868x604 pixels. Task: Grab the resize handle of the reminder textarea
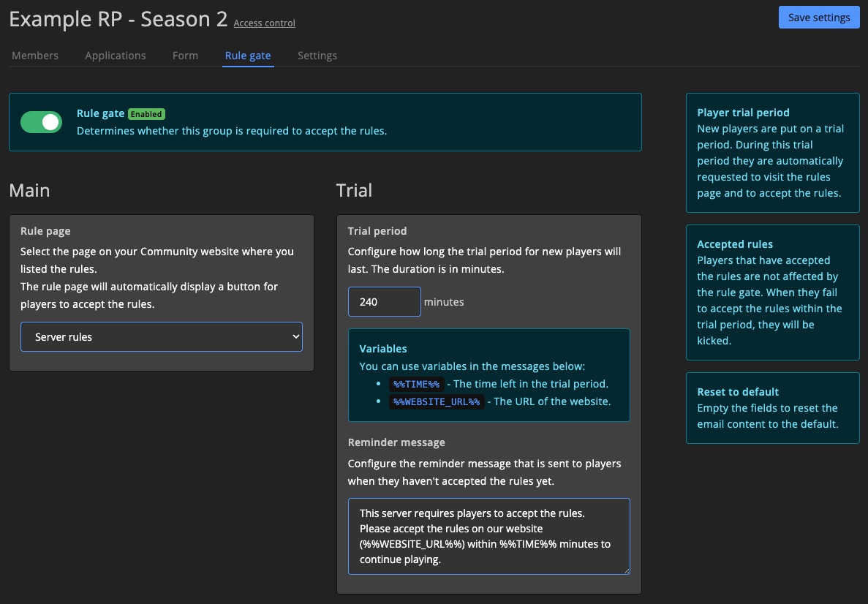point(625,570)
